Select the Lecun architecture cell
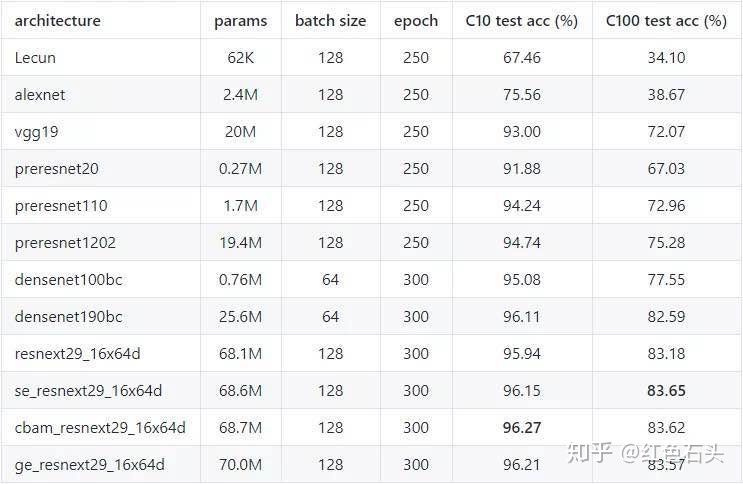Image resolution: width=743 pixels, height=484 pixels. coord(36,58)
